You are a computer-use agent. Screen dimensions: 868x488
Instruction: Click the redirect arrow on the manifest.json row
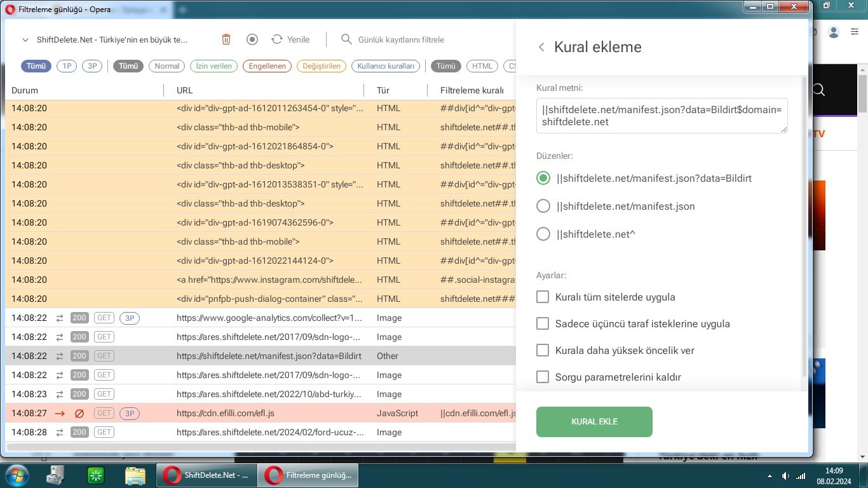pos(59,356)
